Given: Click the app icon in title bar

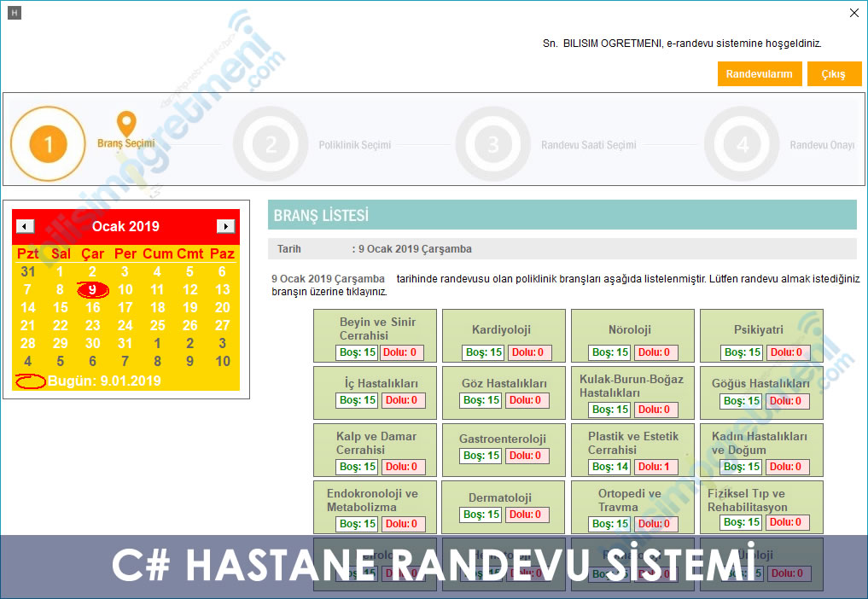Looking at the screenshot, I should coord(15,13).
